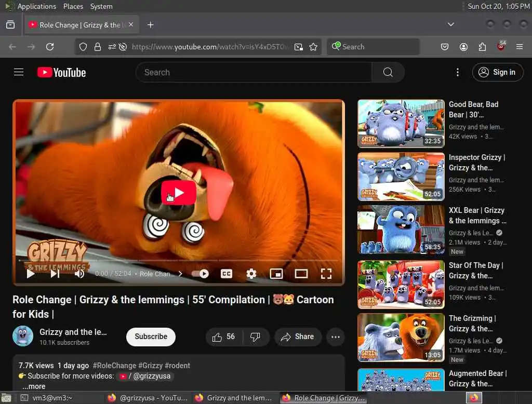List all tabs dropdown chevron
This screenshot has width=532, height=404.
click(x=450, y=24)
